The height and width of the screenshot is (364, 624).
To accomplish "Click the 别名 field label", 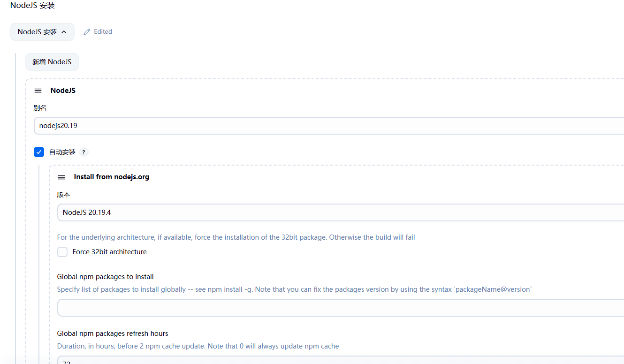I will pyautogui.click(x=40, y=108).
